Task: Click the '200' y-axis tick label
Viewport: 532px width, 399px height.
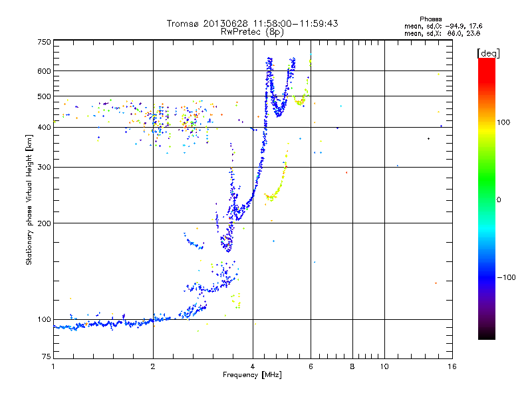Action: coord(44,223)
